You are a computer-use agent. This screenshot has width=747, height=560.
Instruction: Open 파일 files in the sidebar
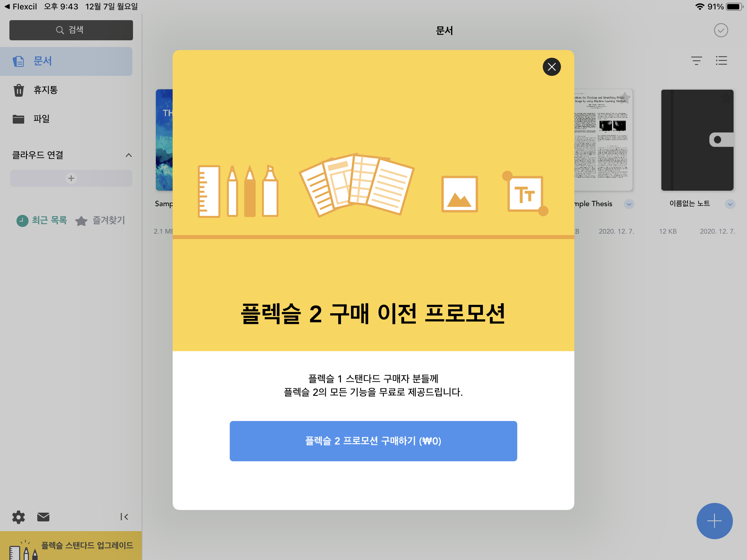click(x=66, y=119)
